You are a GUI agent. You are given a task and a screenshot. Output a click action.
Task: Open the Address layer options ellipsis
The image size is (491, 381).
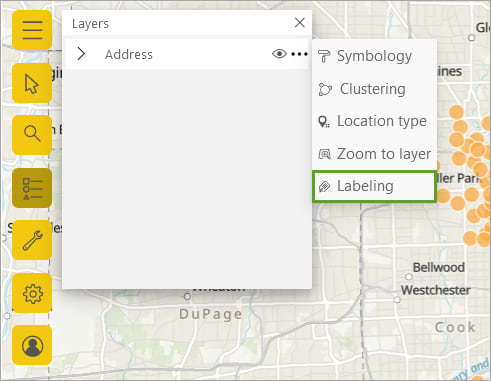pyautogui.click(x=299, y=54)
